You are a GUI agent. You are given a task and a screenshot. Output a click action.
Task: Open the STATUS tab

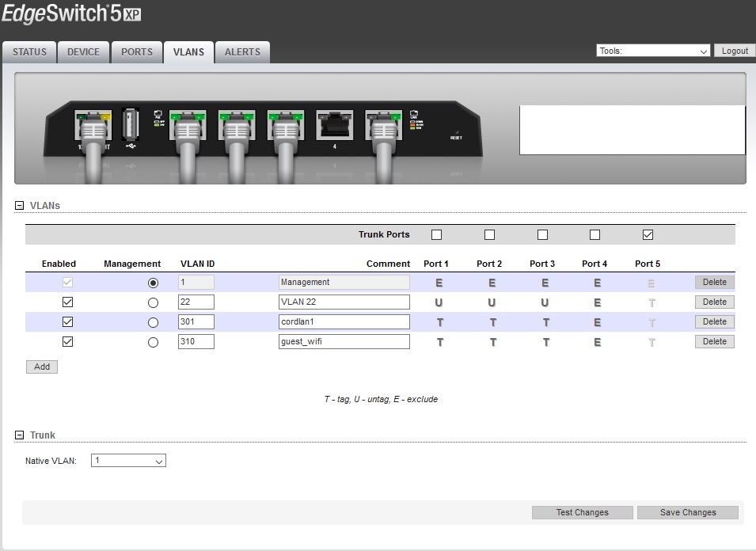[x=29, y=52]
